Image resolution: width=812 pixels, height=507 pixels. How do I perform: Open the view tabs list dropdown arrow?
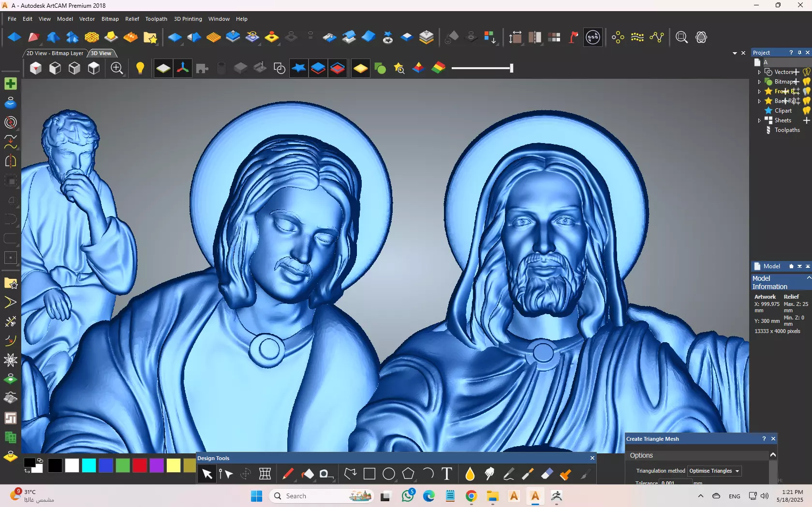pyautogui.click(x=735, y=53)
